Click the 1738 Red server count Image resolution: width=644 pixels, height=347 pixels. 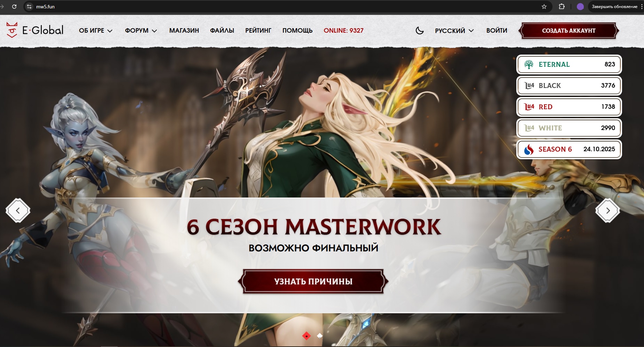click(608, 107)
